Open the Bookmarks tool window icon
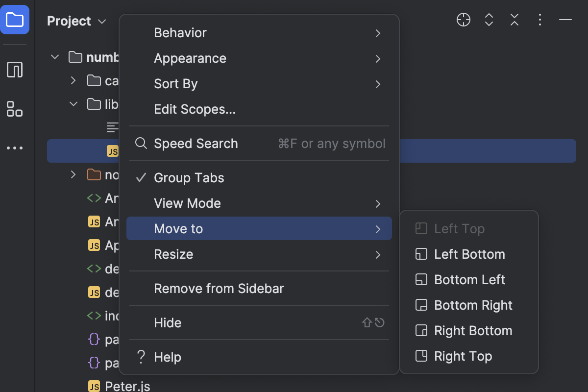The width and height of the screenshot is (588, 392). 15,70
